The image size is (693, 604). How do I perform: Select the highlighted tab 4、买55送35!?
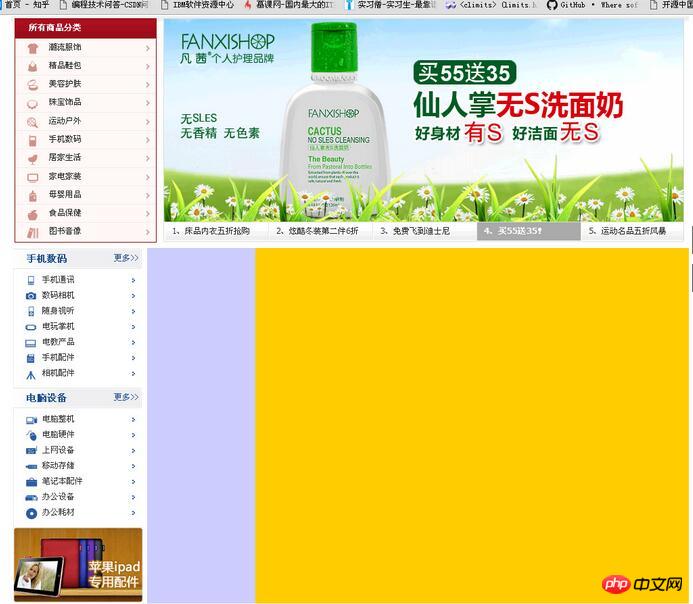coord(529,231)
